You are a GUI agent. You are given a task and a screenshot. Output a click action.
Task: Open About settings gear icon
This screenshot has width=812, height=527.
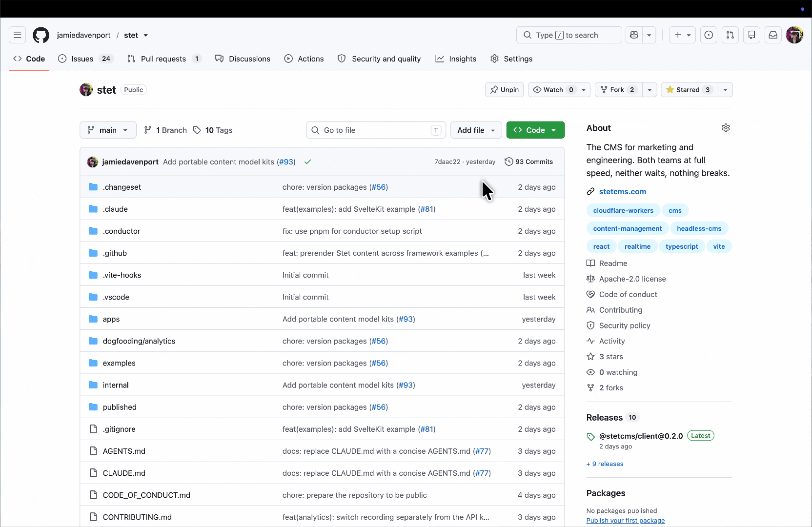726,128
